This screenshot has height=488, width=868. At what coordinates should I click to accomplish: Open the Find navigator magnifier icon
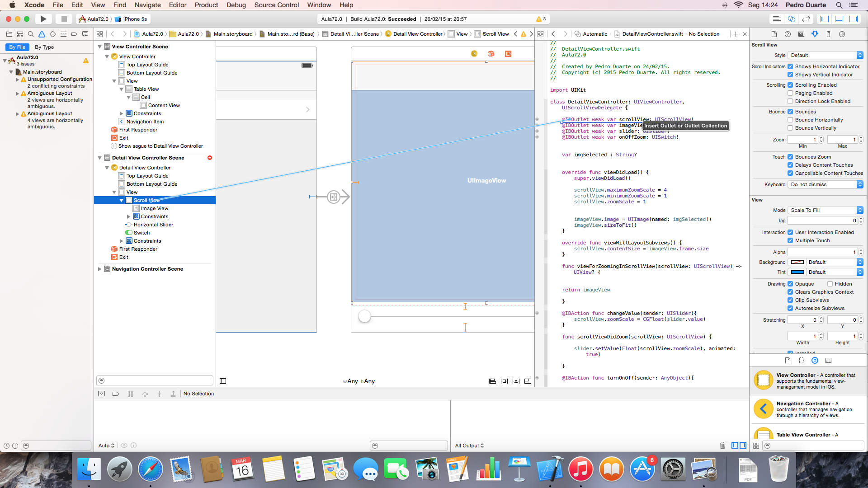31,34
